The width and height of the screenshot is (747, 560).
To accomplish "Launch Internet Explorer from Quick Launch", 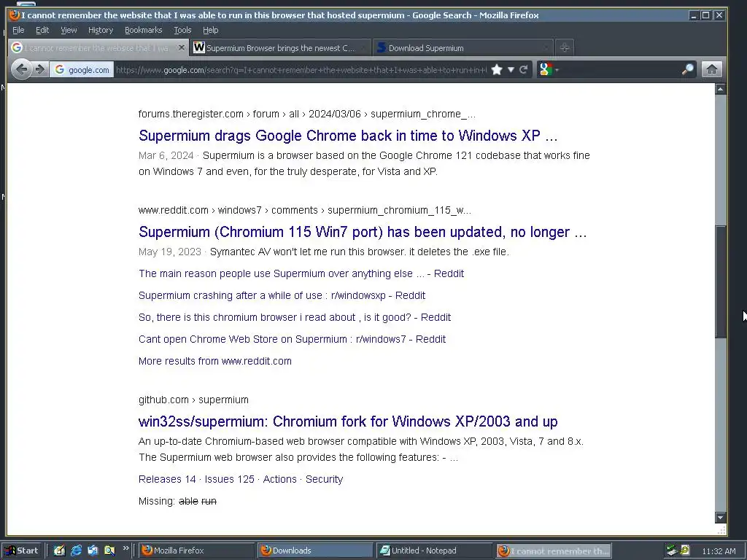I will point(76,551).
